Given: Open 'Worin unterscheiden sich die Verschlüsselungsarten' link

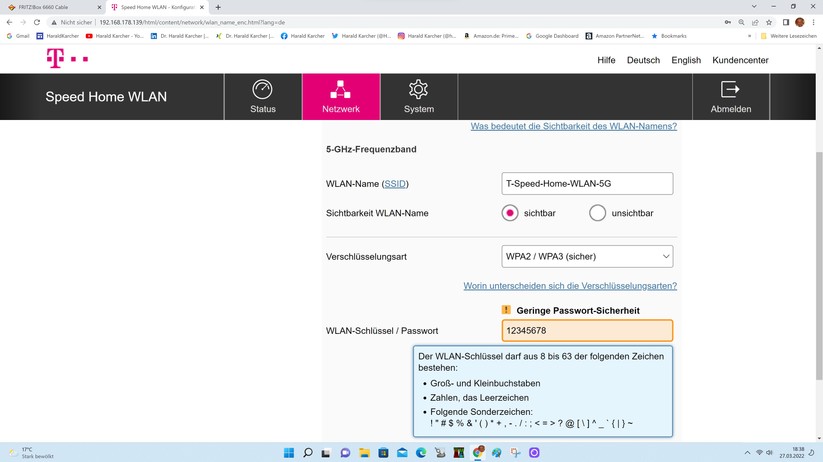Looking at the screenshot, I should [570, 286].
